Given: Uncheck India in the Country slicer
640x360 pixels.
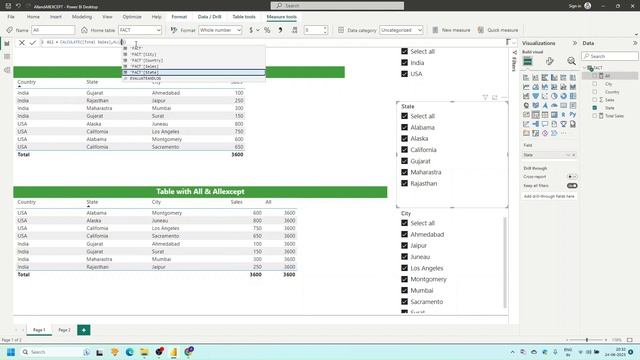Looking at the screenshot, I should (x=404, y=62).
